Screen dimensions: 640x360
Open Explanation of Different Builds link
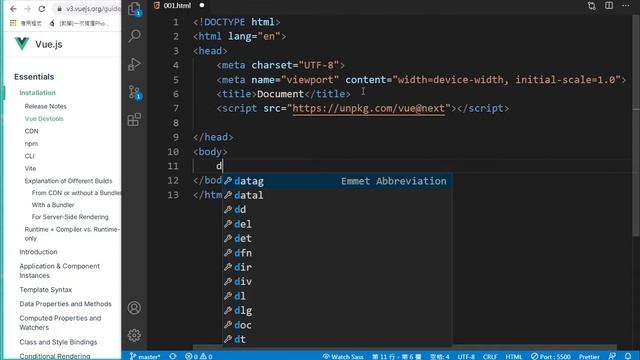68,181
